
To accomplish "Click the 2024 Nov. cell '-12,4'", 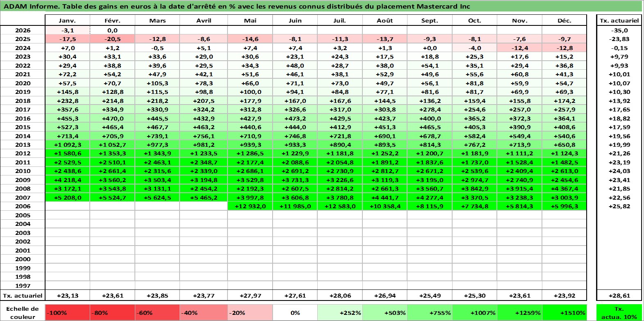I will [x=519, y=48].
